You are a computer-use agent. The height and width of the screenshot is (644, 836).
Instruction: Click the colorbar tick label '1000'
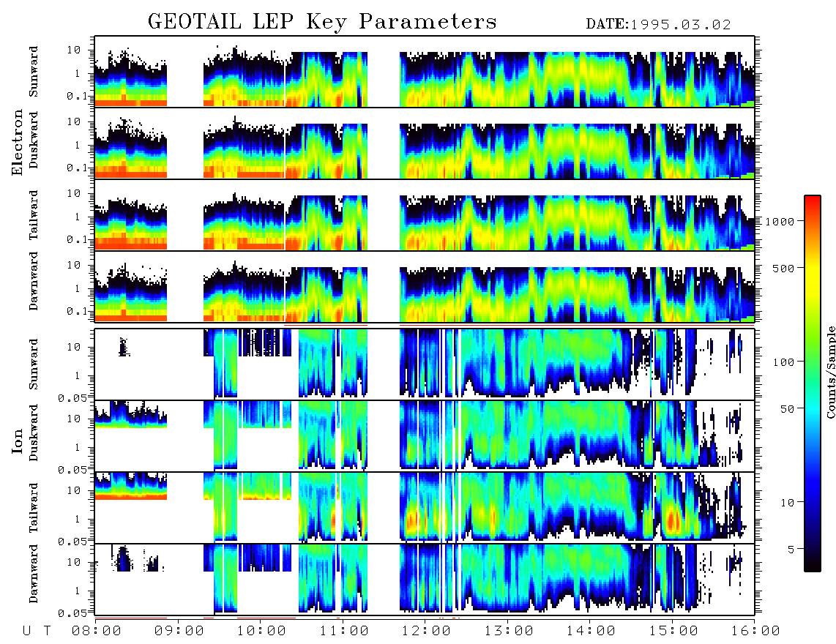(x=780, y=221)
